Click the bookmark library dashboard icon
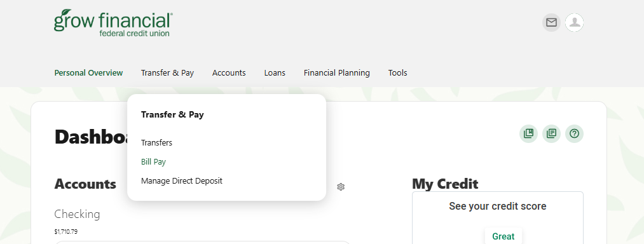Screen dimensions: 644x244 [x=528, y=133]
